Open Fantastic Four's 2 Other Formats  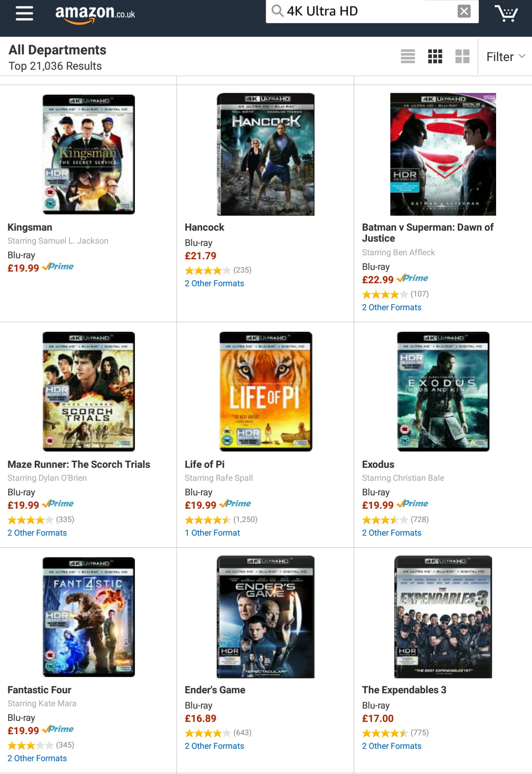[x=37, y=758]
